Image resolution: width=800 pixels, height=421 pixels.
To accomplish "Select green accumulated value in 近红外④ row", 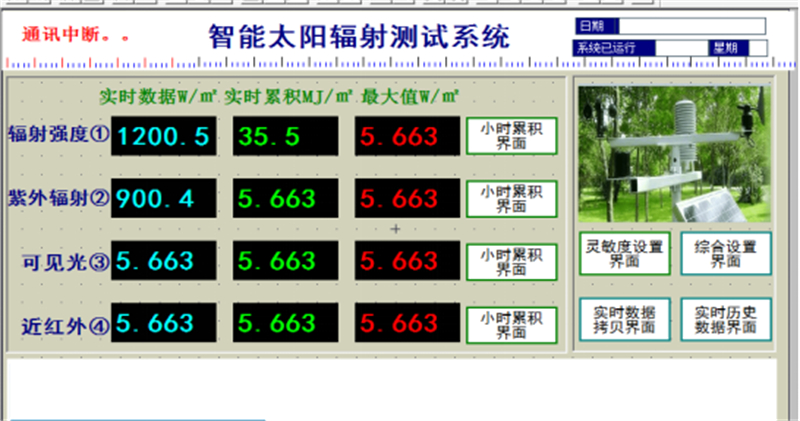I will (285, 323).
